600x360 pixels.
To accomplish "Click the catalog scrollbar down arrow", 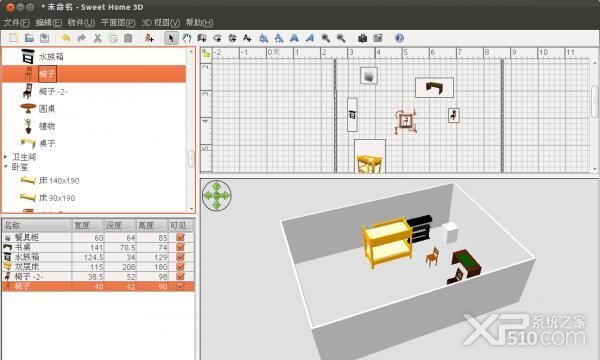I will 191,209.
